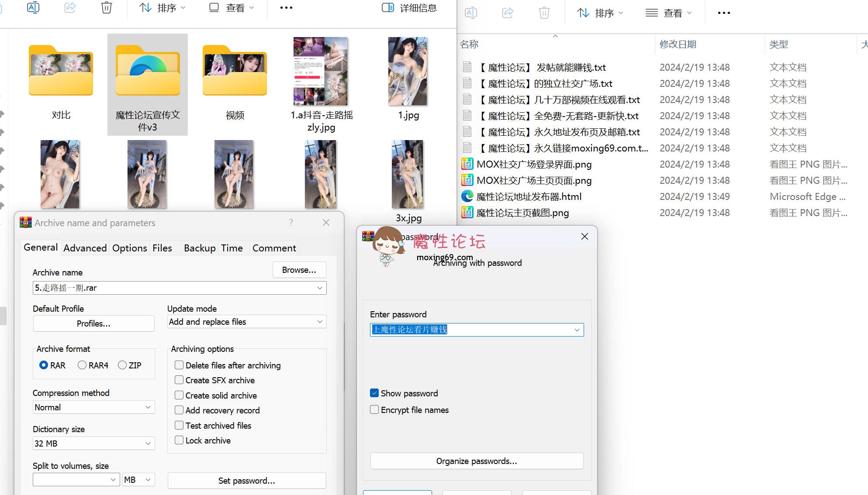Click the Set password button
Screen dimensions: 868x495
tap(246, 480)
